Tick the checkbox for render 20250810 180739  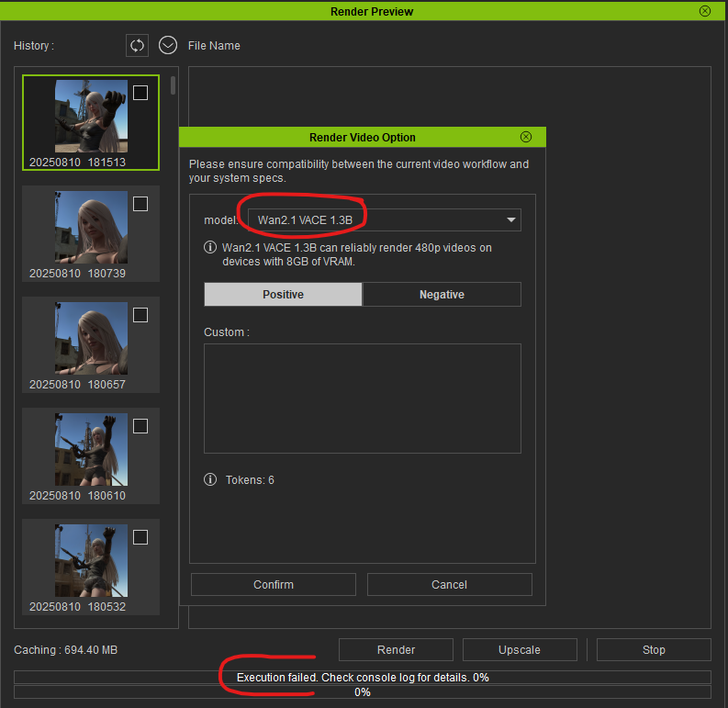(140, 204)
